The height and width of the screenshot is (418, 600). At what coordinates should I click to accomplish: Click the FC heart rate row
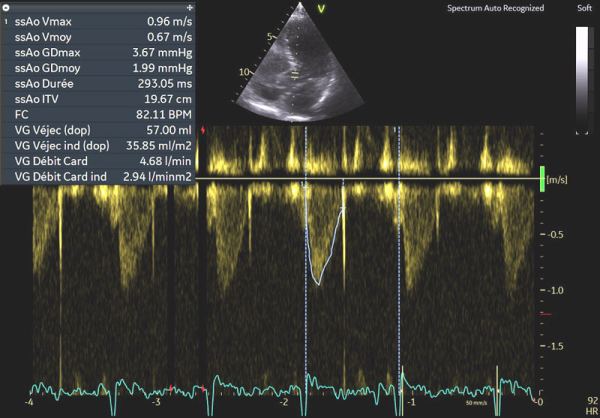(100, 114)
